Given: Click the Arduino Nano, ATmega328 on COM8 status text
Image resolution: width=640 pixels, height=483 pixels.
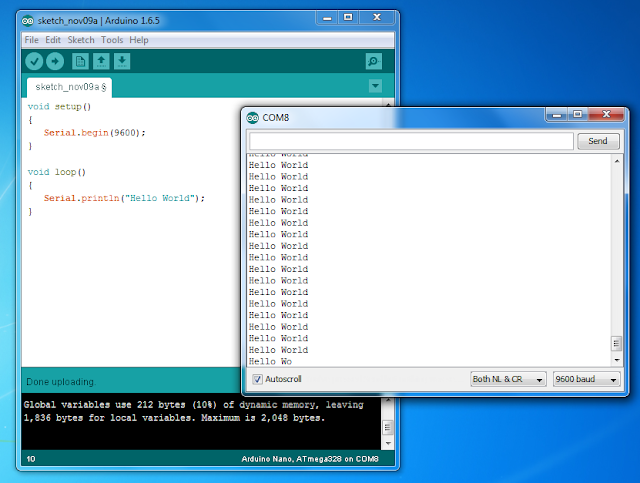Looking at the screenshot, I should 310,459.
